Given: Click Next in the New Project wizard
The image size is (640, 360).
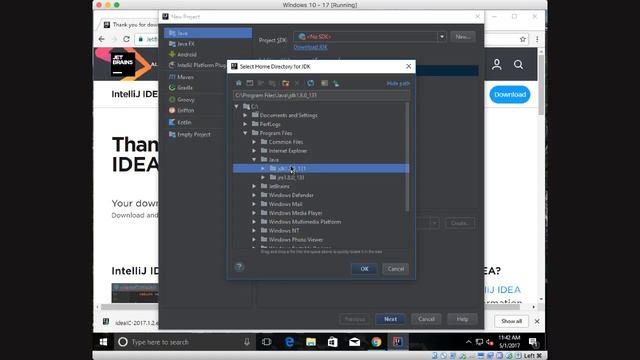Looking at the screenshot, I should [390, 319].
